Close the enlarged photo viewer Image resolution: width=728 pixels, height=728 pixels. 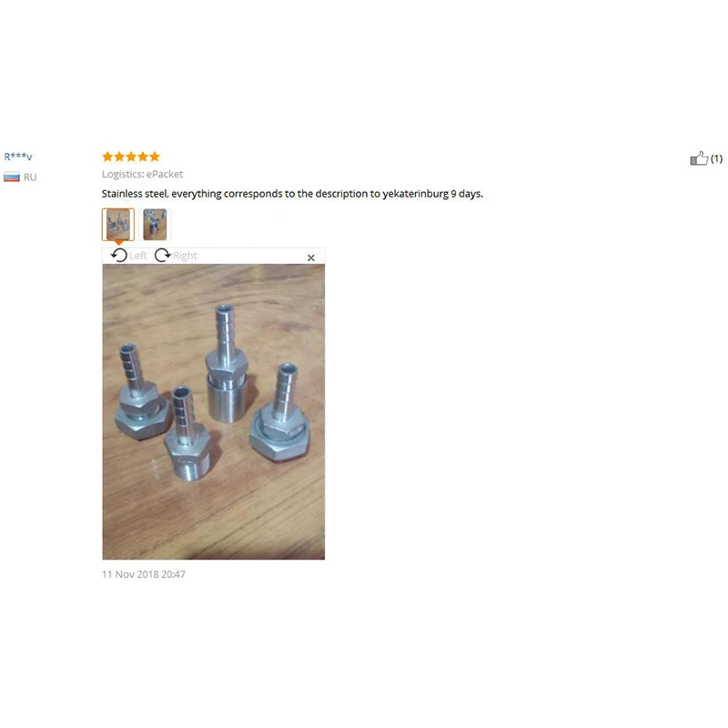point(311,258)
